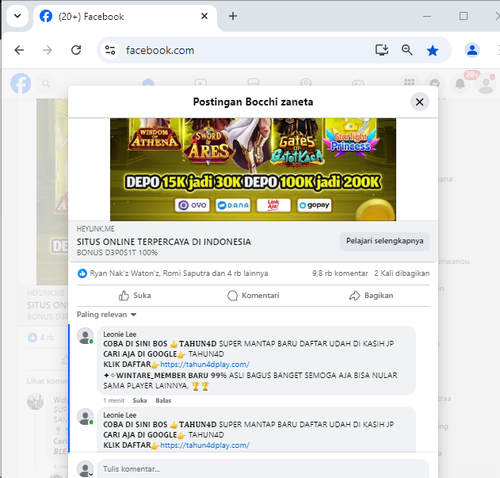Viewport: 500px width, 478px height.
Task: Go to Facebook home via logo
Action: (21, 83)
